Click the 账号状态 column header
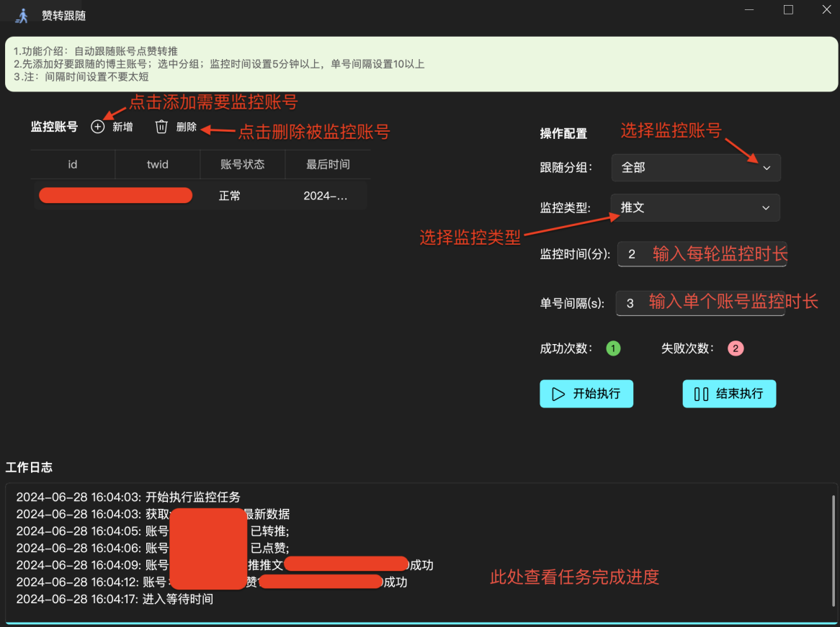Image resolution: width=840 pixels, height=627 pixels. point(242,164)
